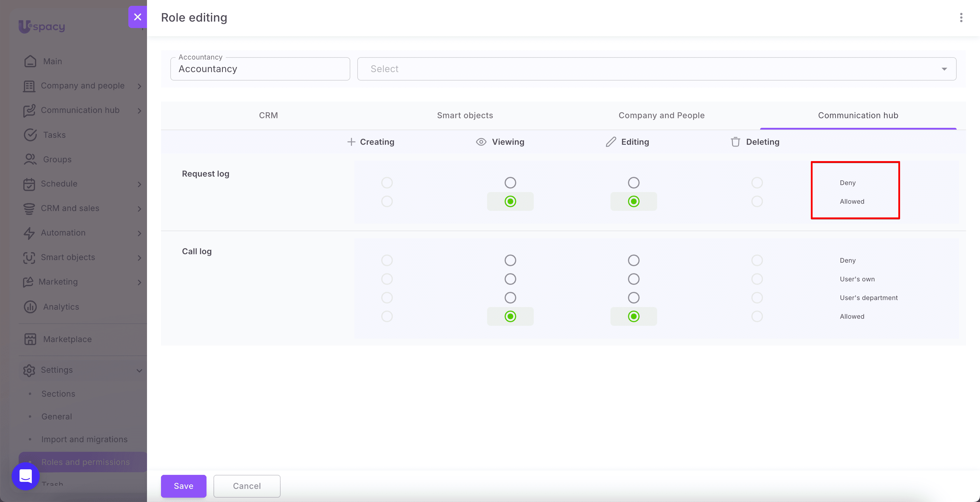Select Deny for Request log Editing
The height and width of the screenshot is (502, 980).
click(633, 183)
